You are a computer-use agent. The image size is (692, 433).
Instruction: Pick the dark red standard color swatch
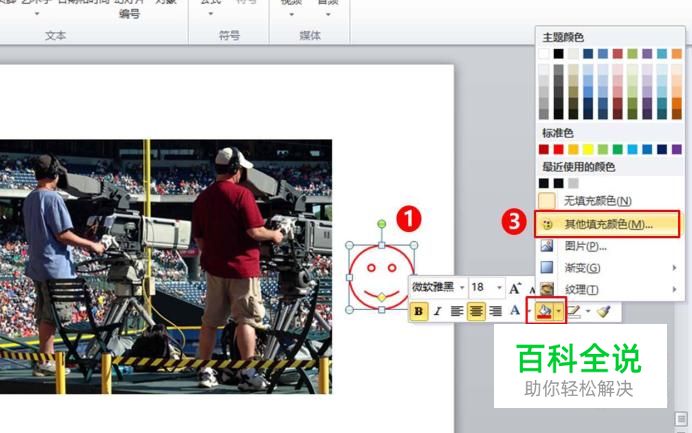(x=544, y=149)
